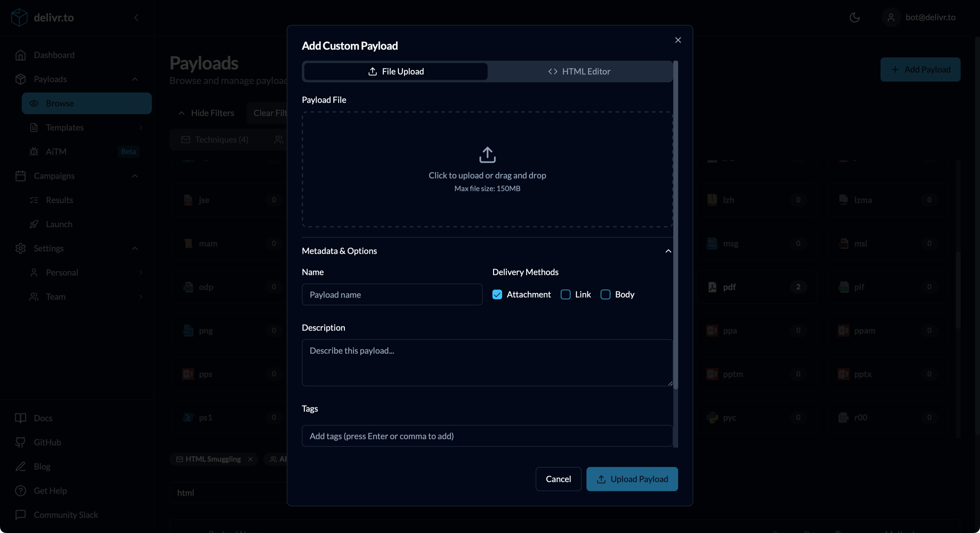Viewport: 980px width, 533px height.
Task: Open the Dashboard from the sidebar
Action: pos(54,55)
